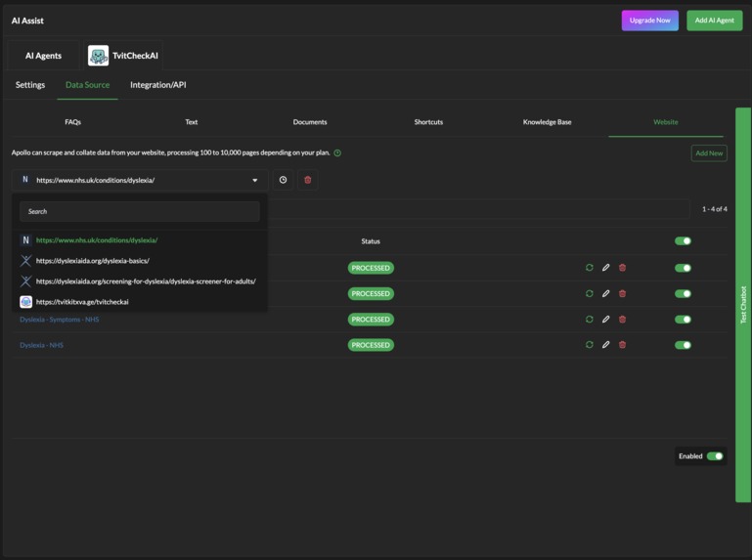This screenshot has height=560, width=752.
Task: Toggle the Enabled switch at bottom
Action: (715, 456)
